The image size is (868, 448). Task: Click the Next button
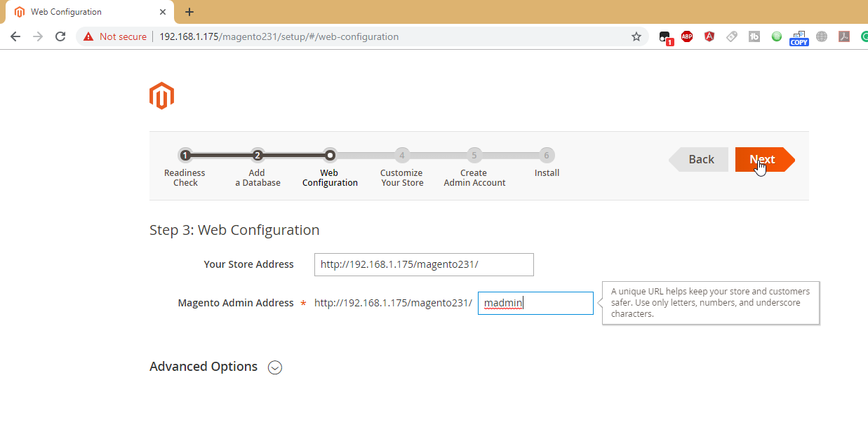(x=765, y=159)
